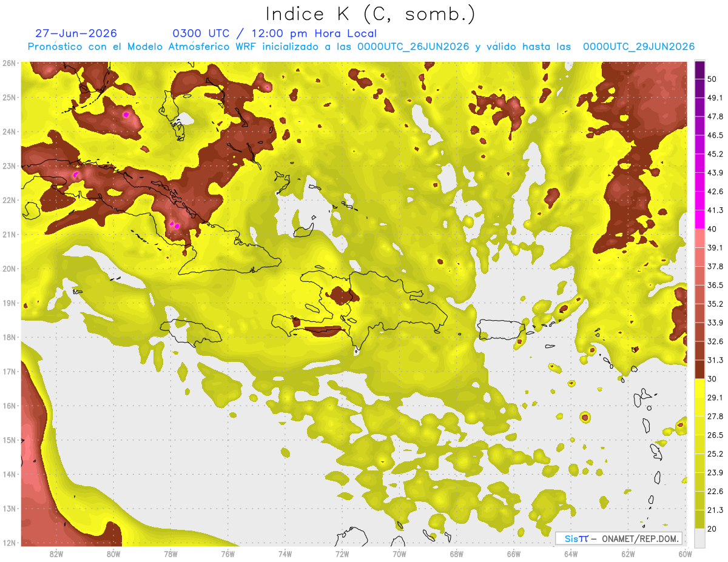Click the latitude label "26N"
Screen dimensions: 728x562
9,63
